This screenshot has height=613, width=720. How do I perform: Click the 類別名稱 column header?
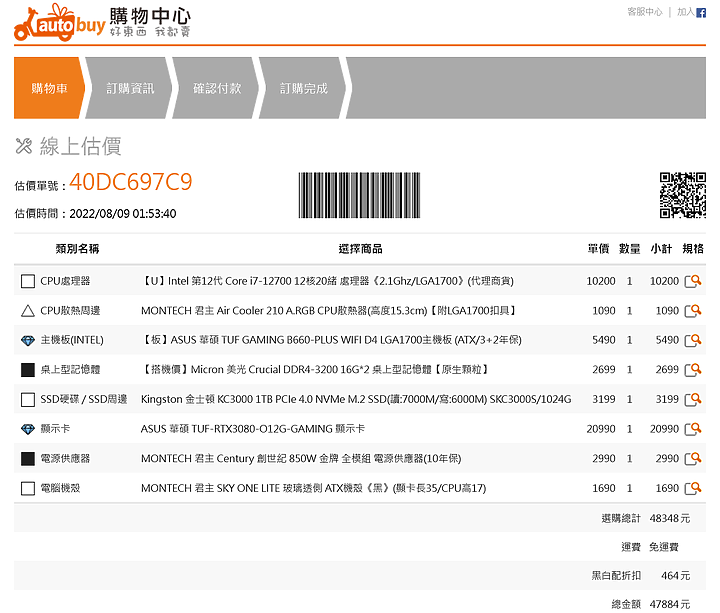[77, 248]
